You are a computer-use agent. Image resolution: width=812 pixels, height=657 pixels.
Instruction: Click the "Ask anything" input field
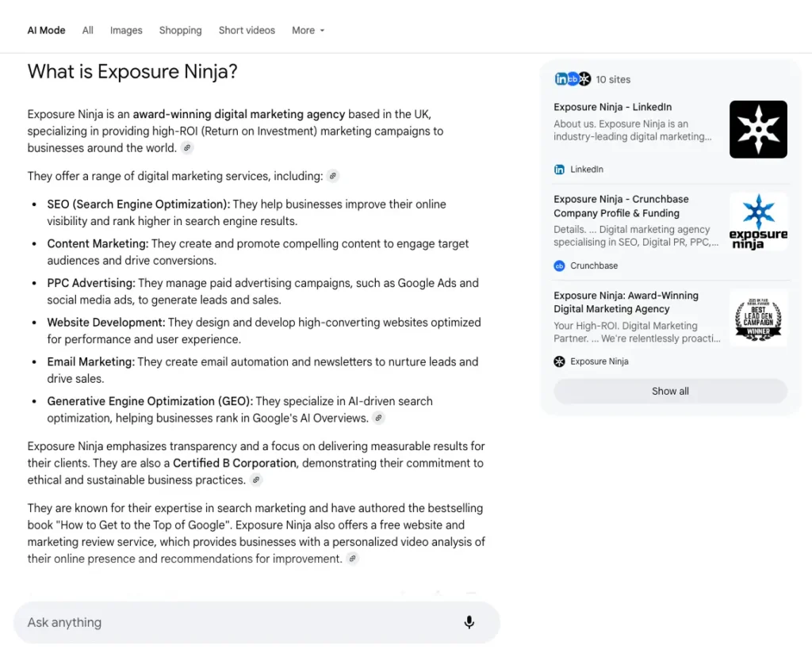[257, 622]
